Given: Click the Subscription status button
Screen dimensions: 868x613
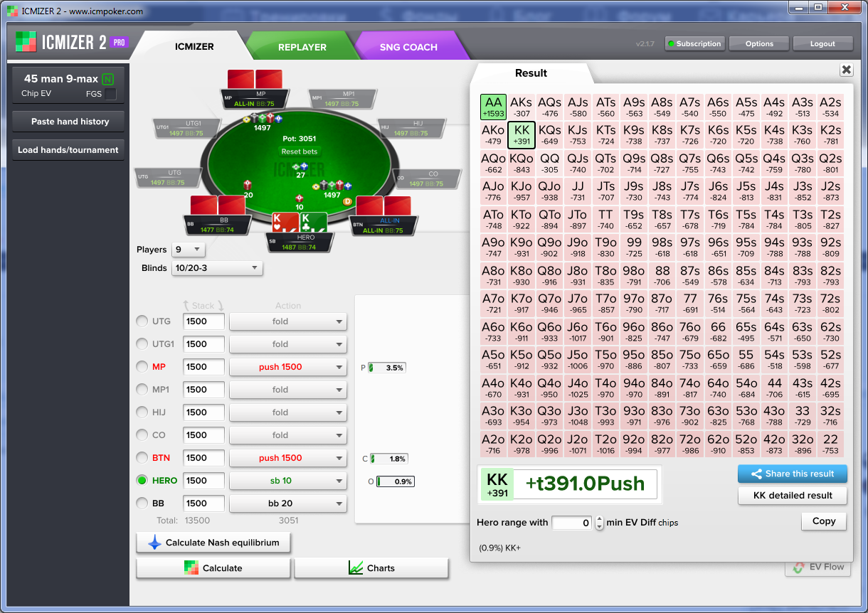Looking at the screenshot, I should (x=694, y=44).
